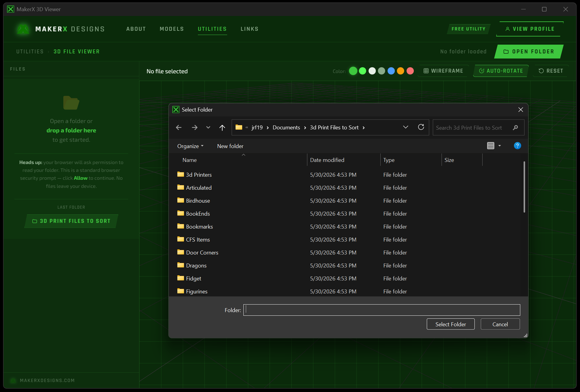Click the address bar folder icon
580x392 pixels.
[x=239, y=127]
